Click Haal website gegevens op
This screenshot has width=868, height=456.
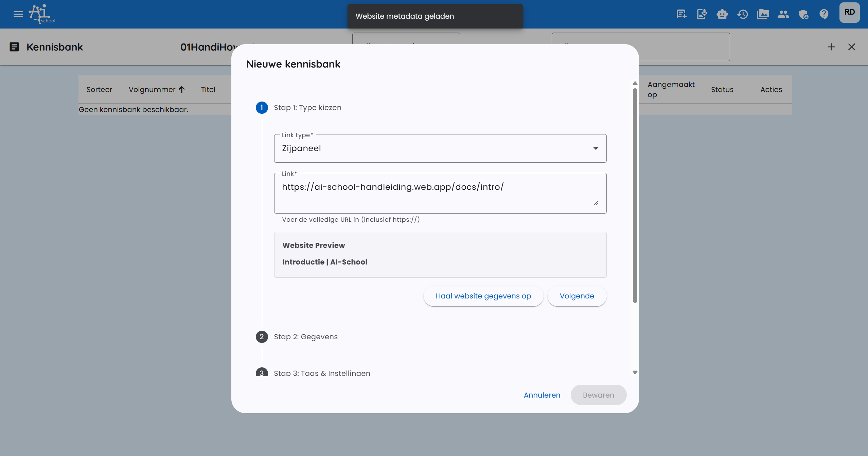tap(483, 296)
